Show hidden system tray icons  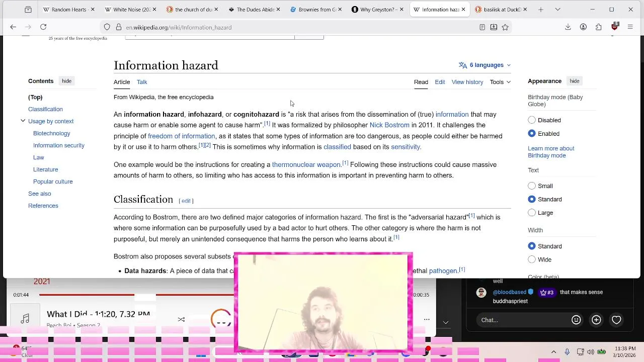click(x=553, y=351)
